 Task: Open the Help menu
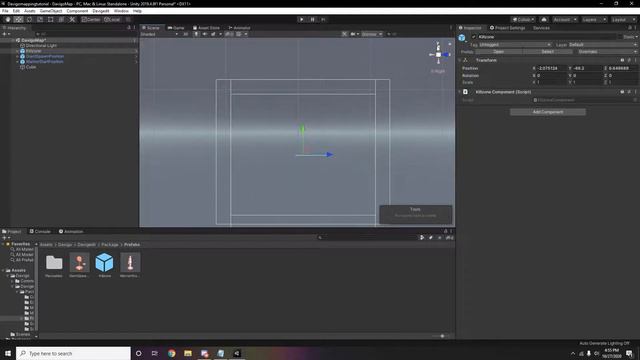coord(138,11)
